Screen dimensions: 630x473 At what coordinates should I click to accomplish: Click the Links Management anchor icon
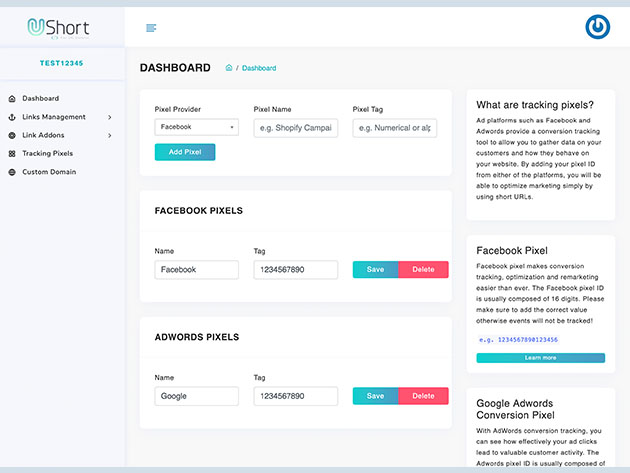click(12, 117)
